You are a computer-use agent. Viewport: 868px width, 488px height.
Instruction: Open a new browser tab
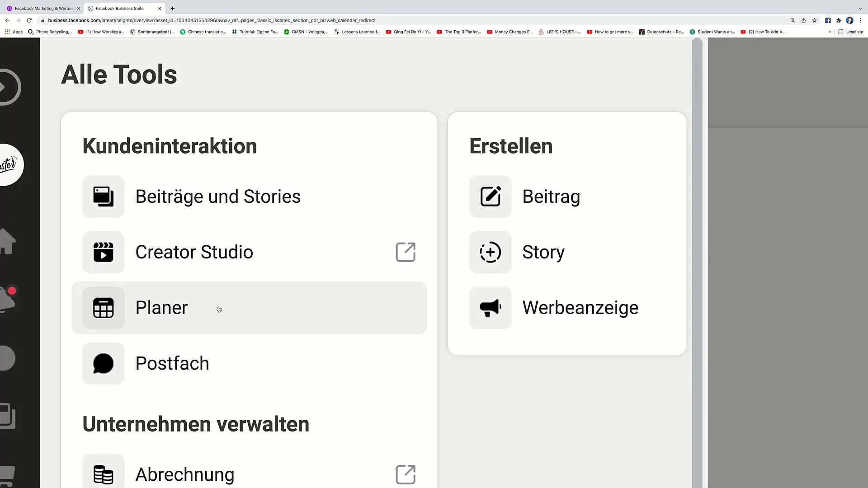[x=173, y=8]
